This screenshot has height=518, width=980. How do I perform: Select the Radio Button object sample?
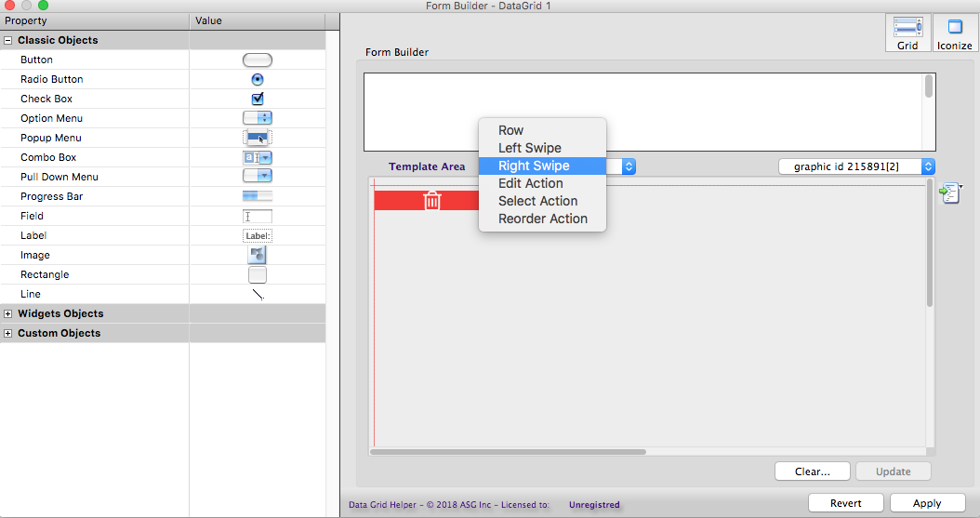pos(258,80)
